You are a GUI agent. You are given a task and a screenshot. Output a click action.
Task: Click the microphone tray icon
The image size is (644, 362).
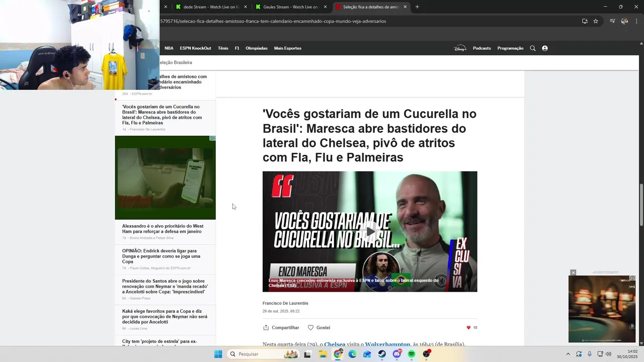(x=590, y=354)
